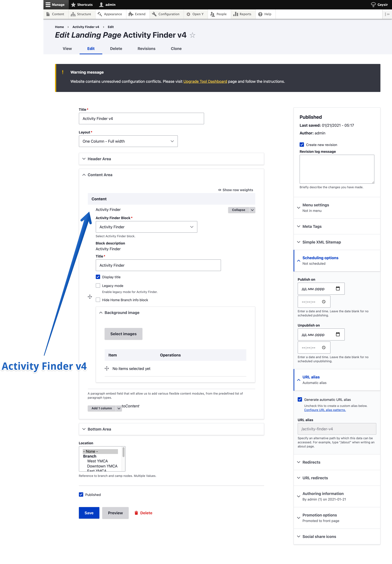Select West YMCA in Location list
The image size is (392, 564).
pyautogui.click(x=97, y=461)
